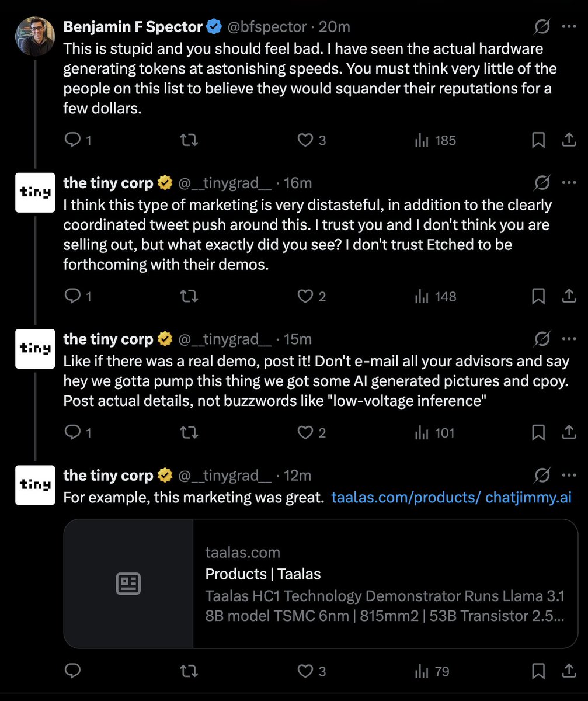Open Benjamin F Spector's profile picture
588x701 pixels.
click(34, 36)
